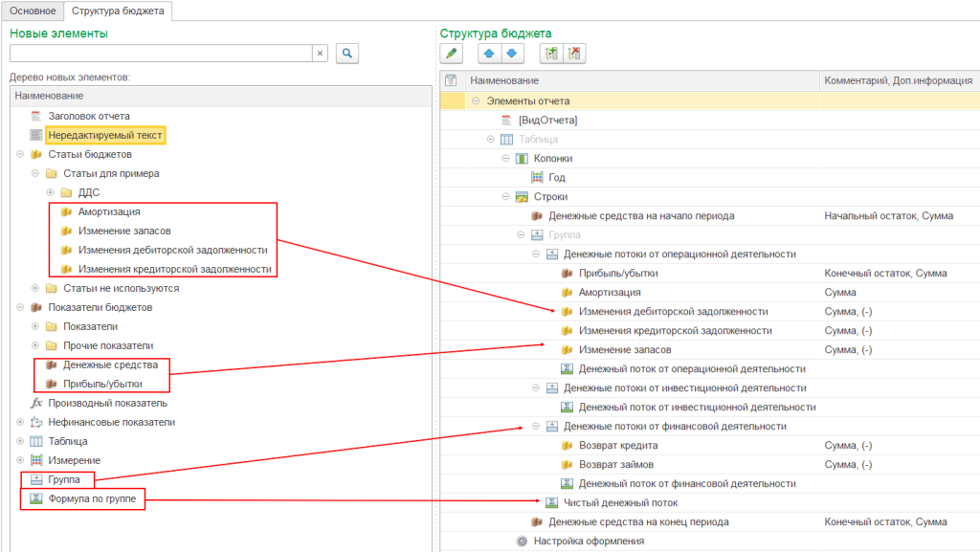
Task: Click the pencil edit button in the structure toolbar
Action: click(x=452, y=54)
